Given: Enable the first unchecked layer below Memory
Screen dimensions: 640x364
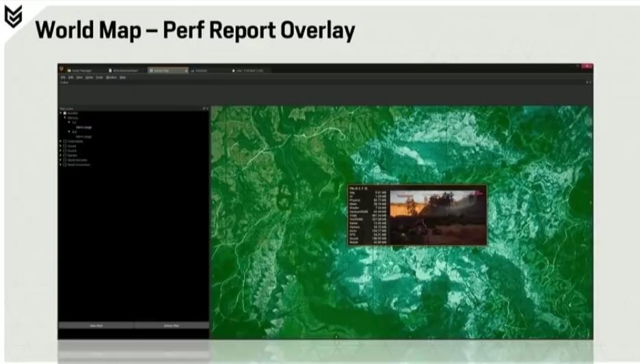Looking at the screenshot, I should click(x=64, y=141).
